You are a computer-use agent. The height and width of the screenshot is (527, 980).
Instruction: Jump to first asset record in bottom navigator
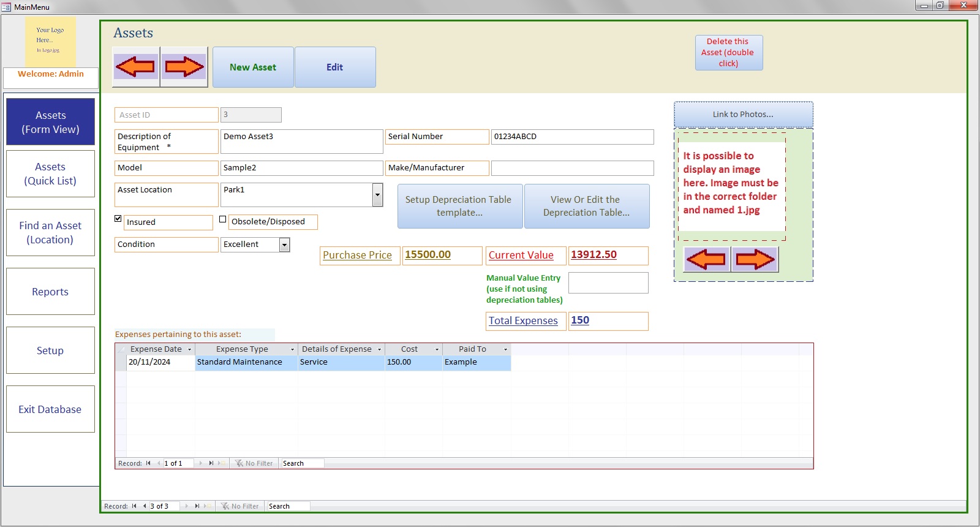(134, 506)
